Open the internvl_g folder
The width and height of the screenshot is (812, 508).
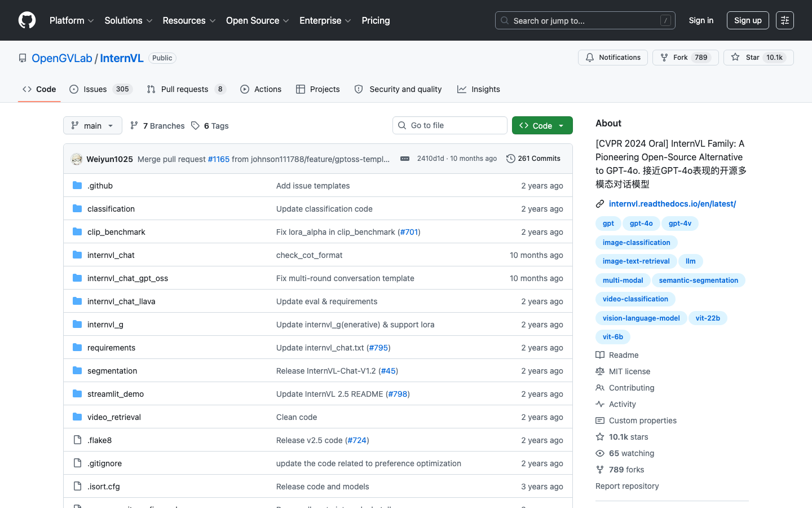[105, 325]
